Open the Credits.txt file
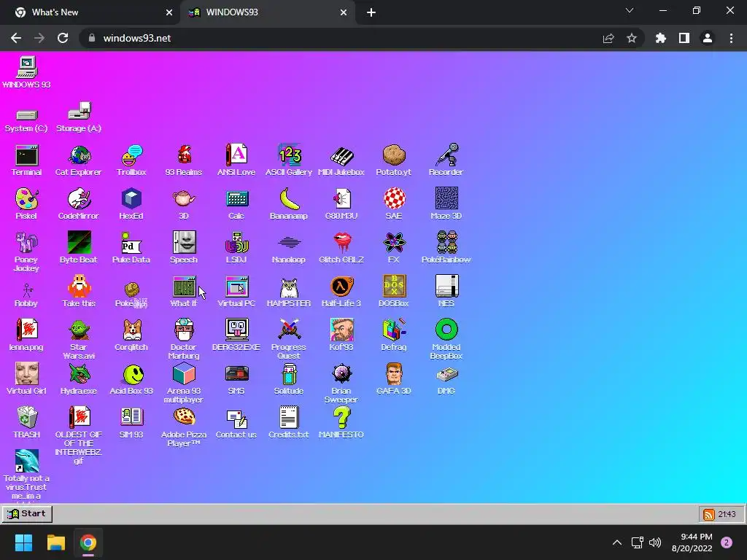Screen dimensions: 747x560 [x=289, y=418]
